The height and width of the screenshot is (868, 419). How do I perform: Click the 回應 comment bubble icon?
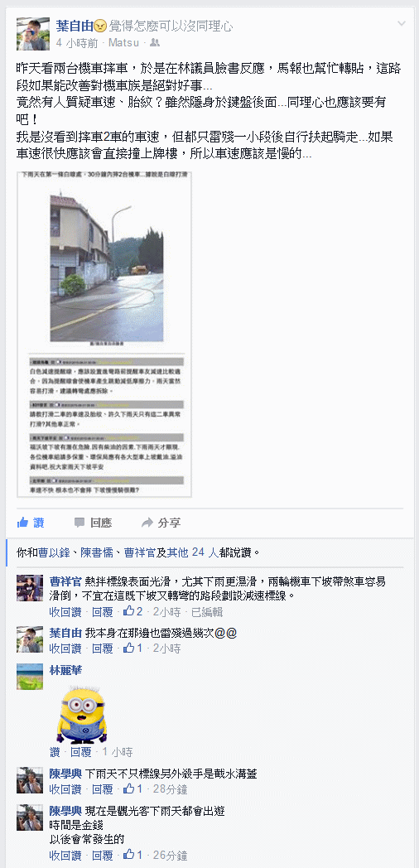(x=79, y=522)
